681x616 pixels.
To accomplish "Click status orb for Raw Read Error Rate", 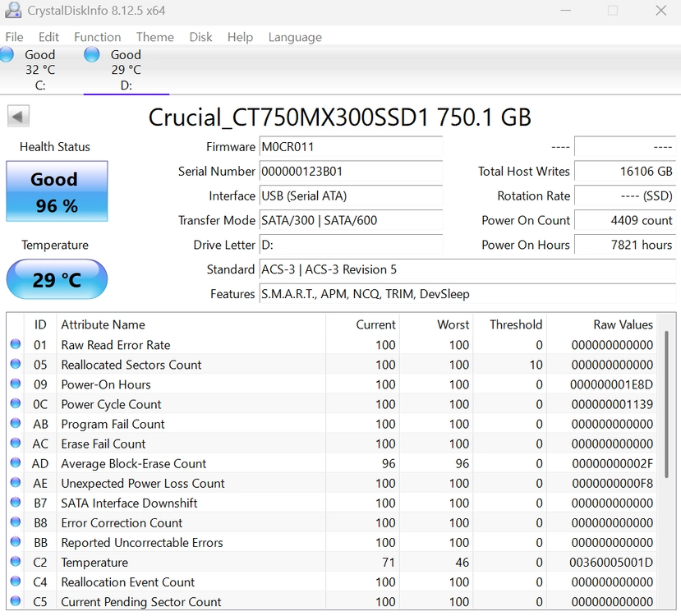I will (x=16, y=344).
